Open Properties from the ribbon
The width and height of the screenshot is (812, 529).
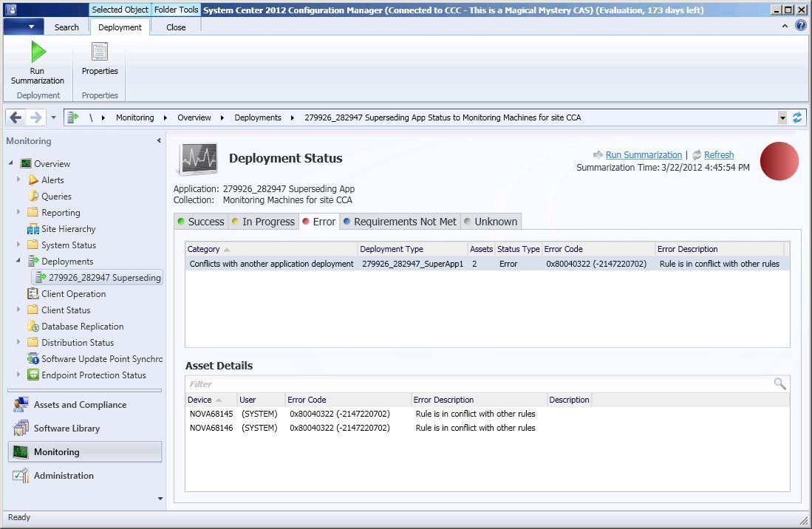pyautogui.click(x=99, y=59)
